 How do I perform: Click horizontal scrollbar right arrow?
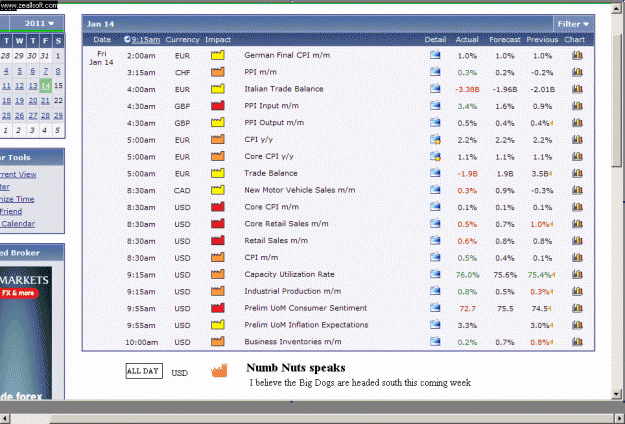[x=620, y=418]
